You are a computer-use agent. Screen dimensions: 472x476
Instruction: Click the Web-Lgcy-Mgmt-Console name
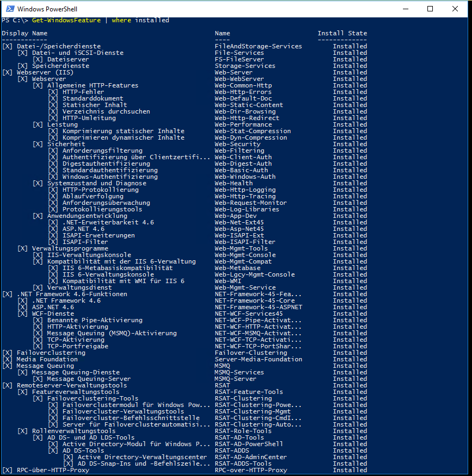[254, 275]
